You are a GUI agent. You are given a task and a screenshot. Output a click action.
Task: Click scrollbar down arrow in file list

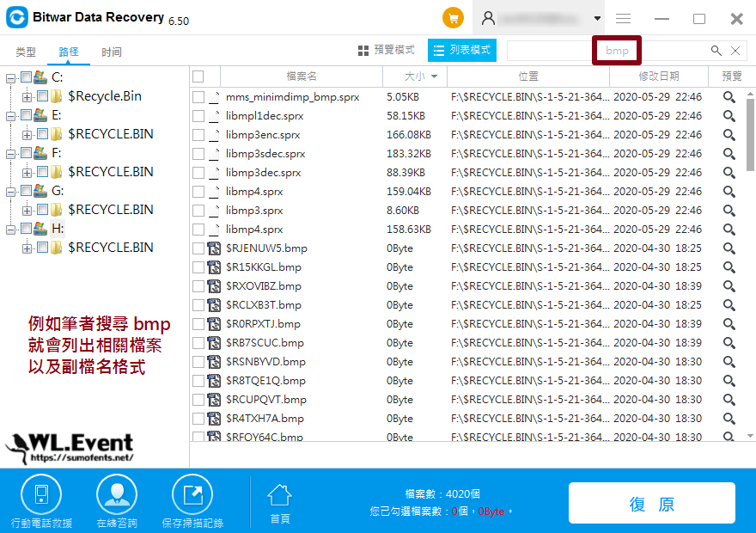[x=750, y=436]
